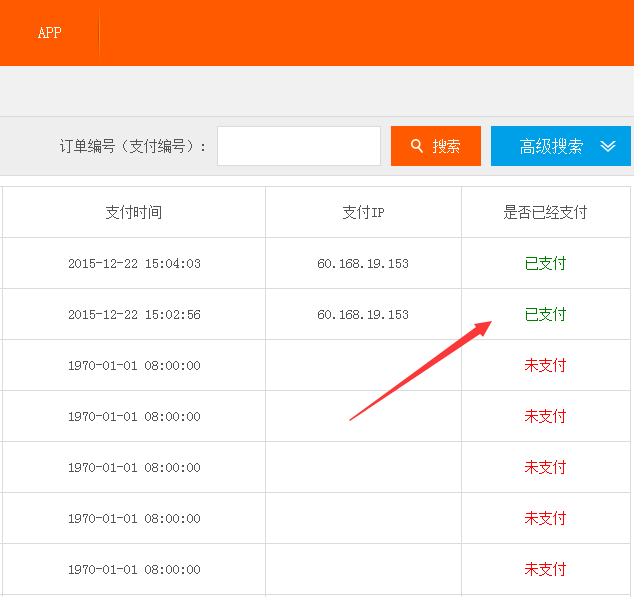Screen dimensions: 634x597
Task: Select the last 1970-01-01 08:00:00 time cell
Action: (x=134, y=569)
